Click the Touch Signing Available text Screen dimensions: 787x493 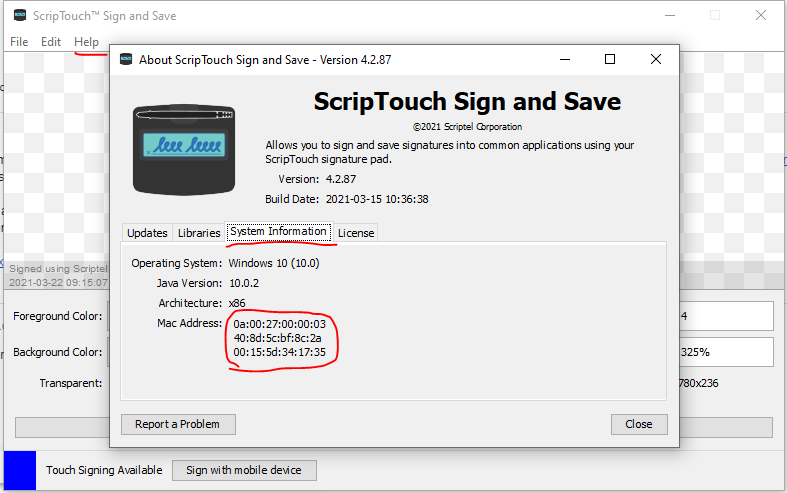point(104,470)
